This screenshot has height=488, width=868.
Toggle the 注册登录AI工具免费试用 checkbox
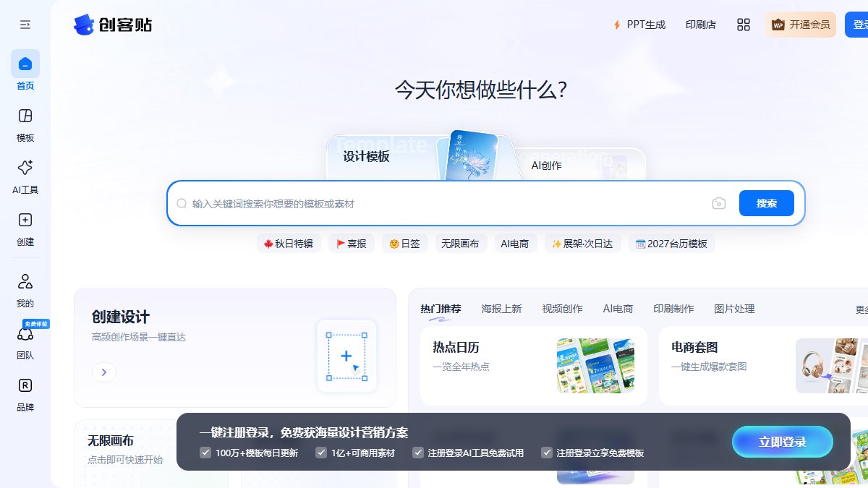[x=418, y=453]
